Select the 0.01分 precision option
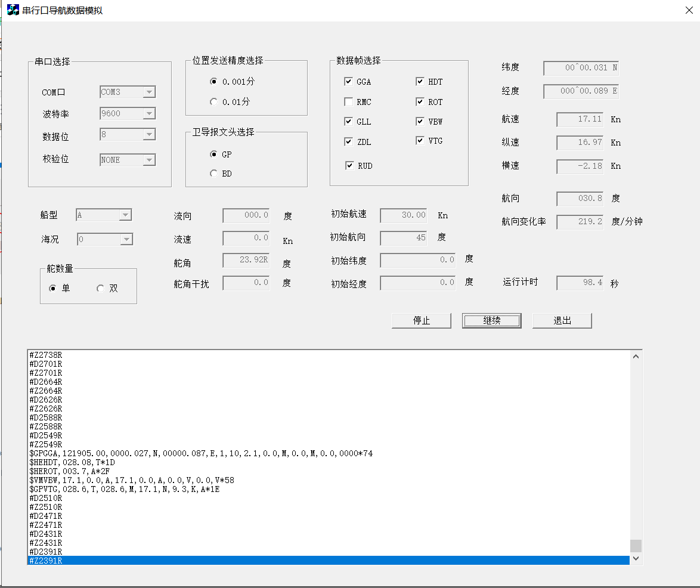Viewport: 700px width, 588px height. [213, 101]
